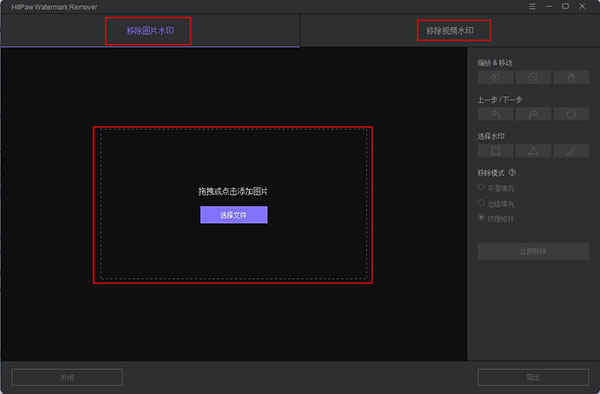Switch to the 移除图片水印 tab
This screenshot has height=394, width=600.
[x=150, y=31]
